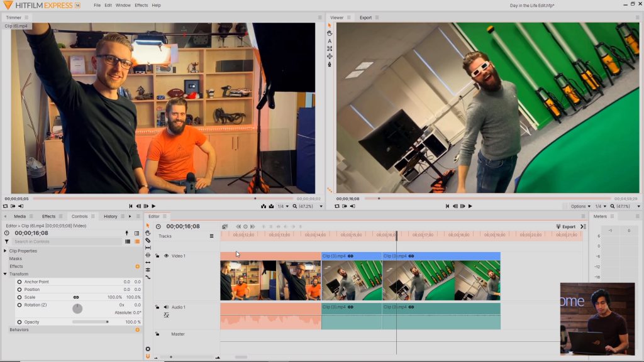Select the orbit move tool in the Viewer
The image size is (644, 362).
click(330, 56)
